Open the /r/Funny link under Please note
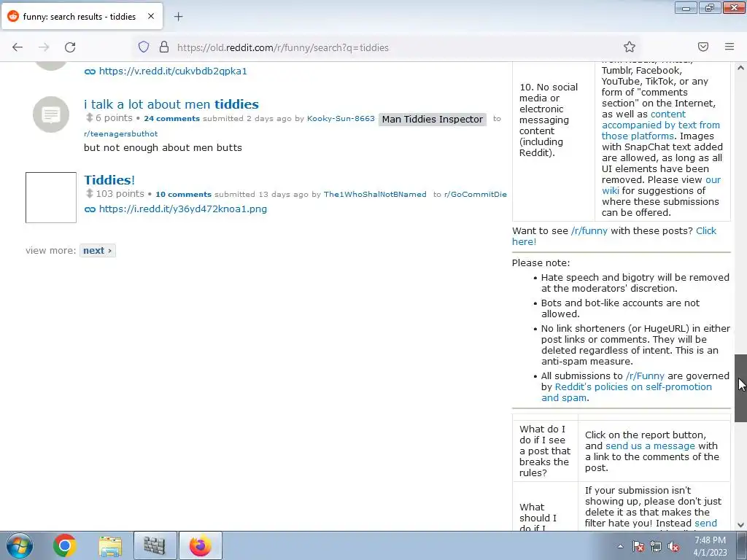Image resolution: width=747 pixels, height=560 pixels. (x=645, y=376)
